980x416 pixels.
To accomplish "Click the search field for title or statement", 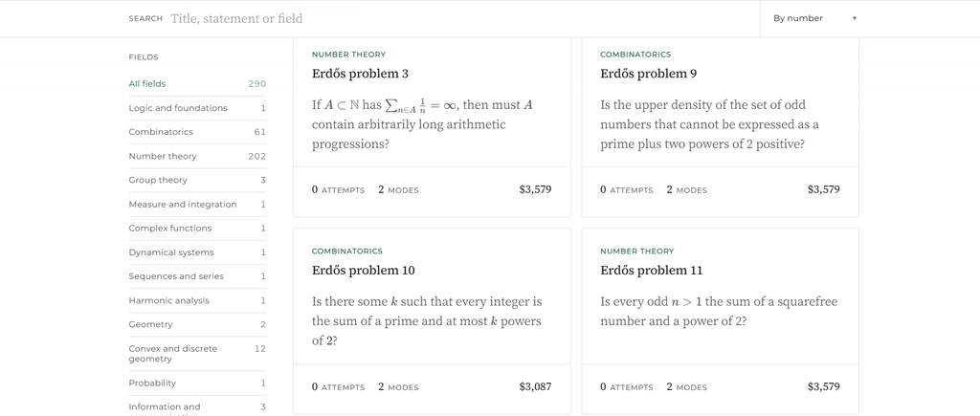I will pos(462,19).
